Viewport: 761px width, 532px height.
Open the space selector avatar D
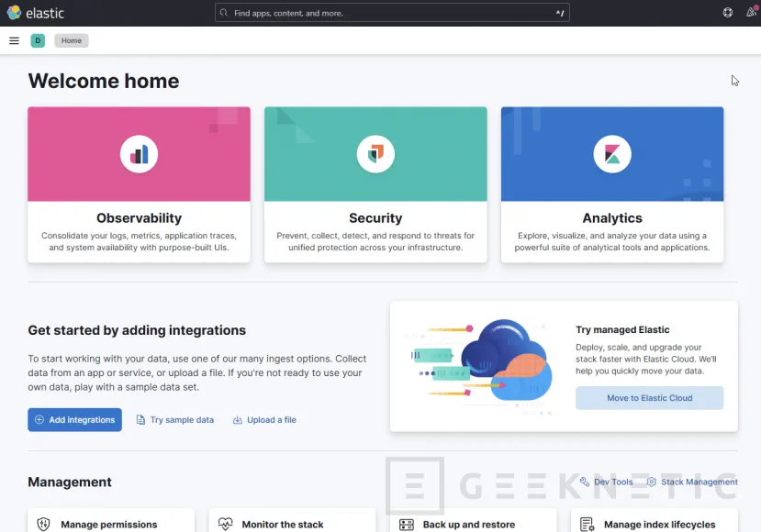[x=38, y=40]
